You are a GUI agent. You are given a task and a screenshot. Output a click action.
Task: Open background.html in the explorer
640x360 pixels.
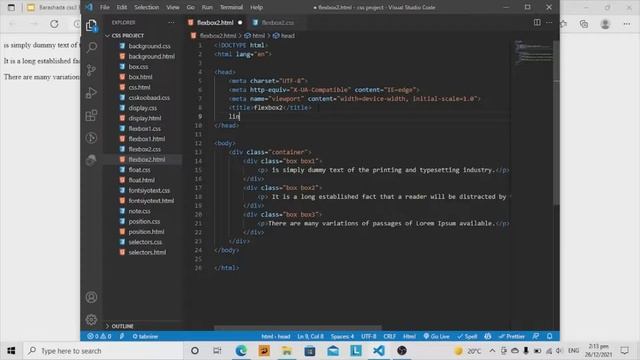(151, 56)
